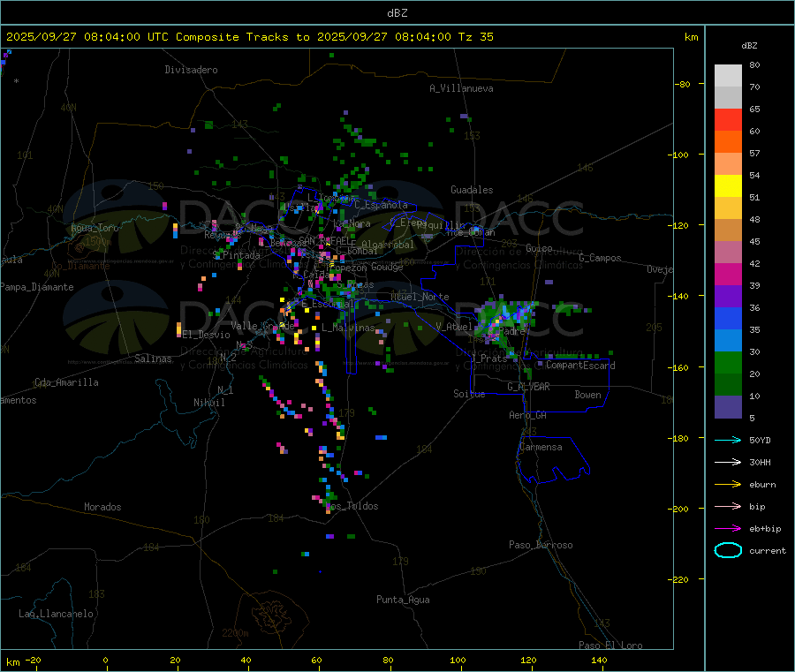Click the A_Villanueva map label
The height and width of the screenshot is (672, 795).
point(461,88)
